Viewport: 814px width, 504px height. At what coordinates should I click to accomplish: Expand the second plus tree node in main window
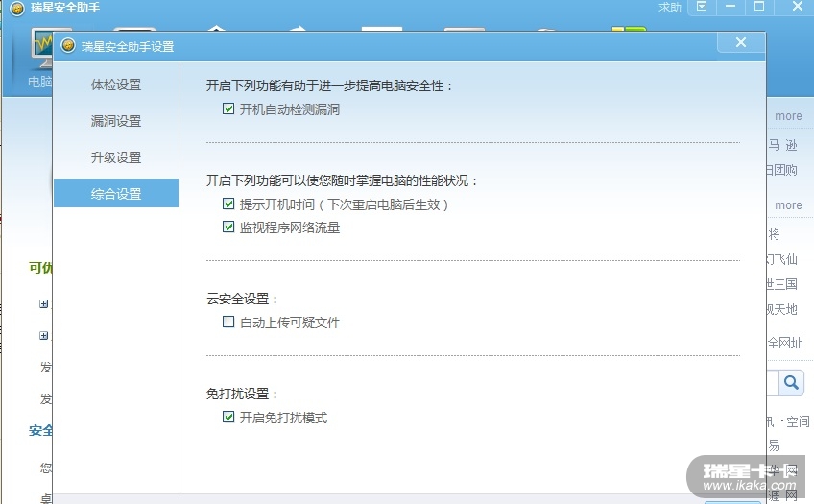coord(44,336)
